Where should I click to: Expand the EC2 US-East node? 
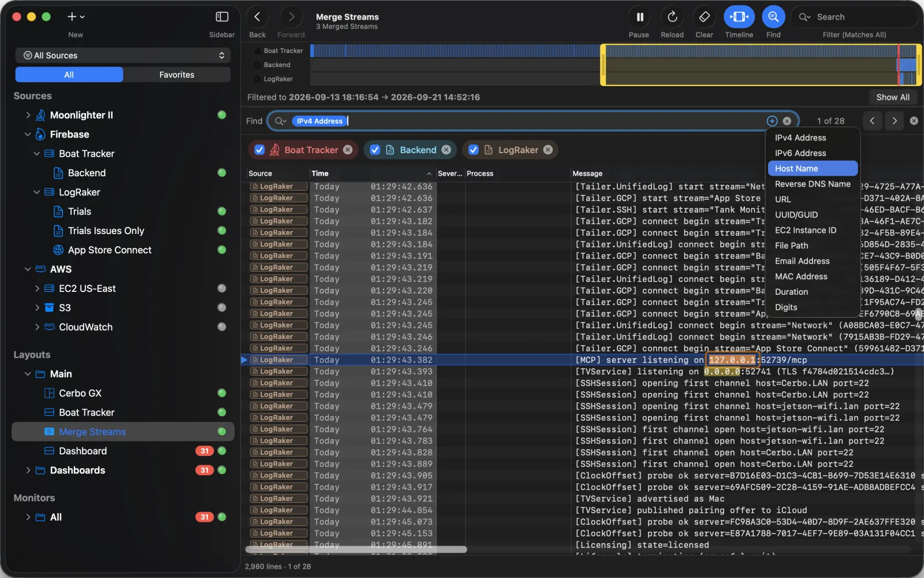pyautogui.click(x=37, y=288)
